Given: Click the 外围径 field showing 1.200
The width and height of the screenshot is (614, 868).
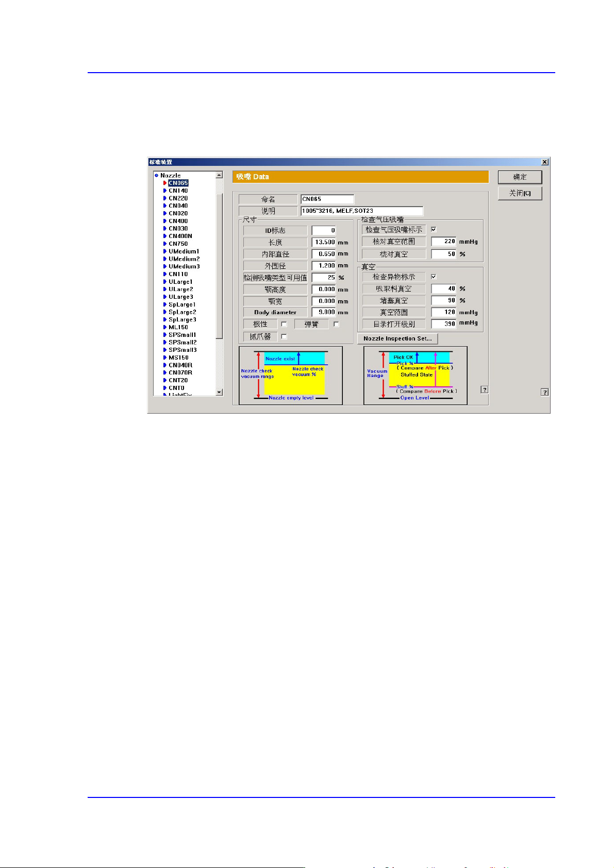Looking at the screenshot, I should coord(324,266).
